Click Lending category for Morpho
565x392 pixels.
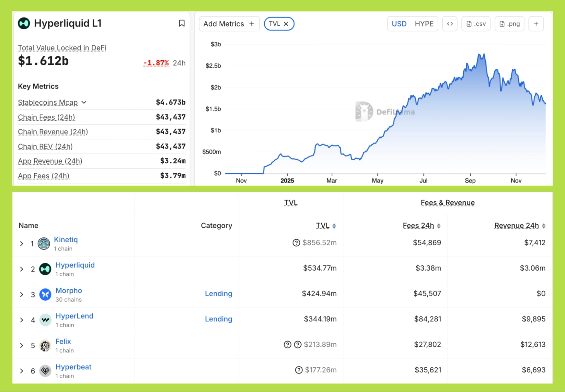click(x=218, y=293)
